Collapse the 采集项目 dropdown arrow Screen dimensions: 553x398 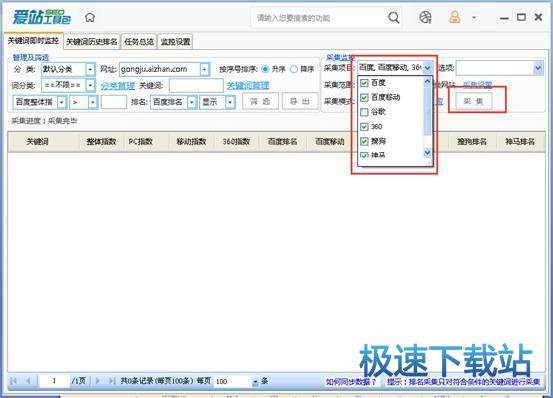pos(427,67)
